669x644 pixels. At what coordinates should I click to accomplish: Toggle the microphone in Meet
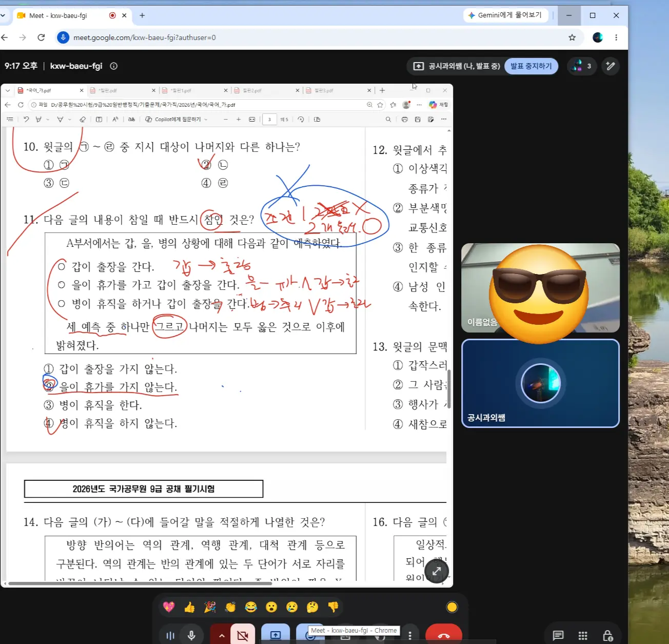(191, 635)
